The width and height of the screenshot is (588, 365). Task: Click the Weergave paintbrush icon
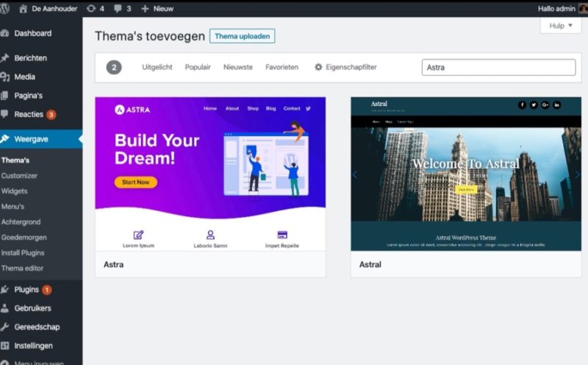4,139
